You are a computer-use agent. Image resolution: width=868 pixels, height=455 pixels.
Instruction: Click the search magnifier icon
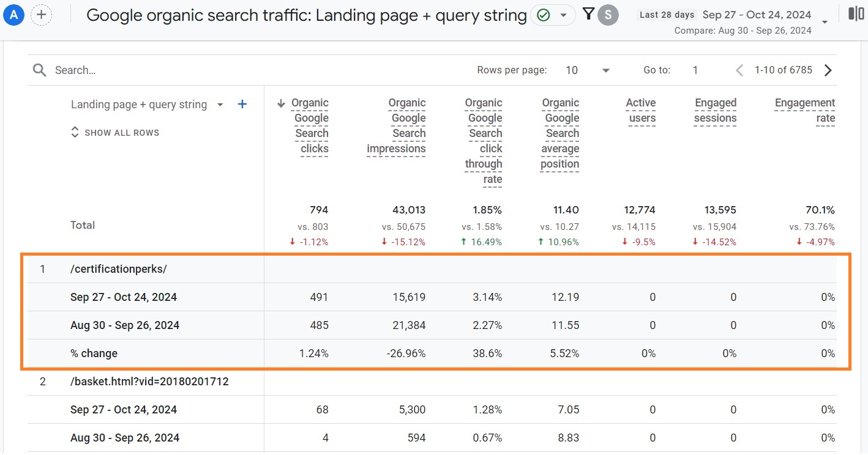[39, 70]
